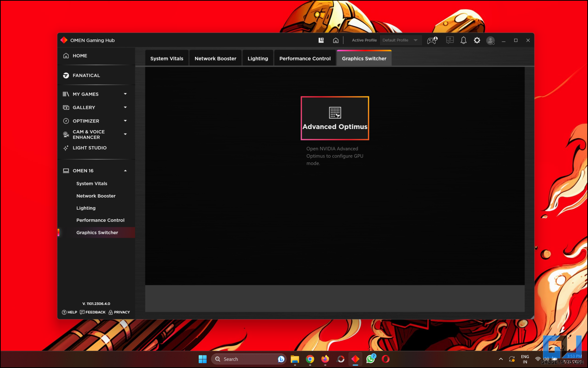The height and width of the screenshot is (368, 588).
Task: Expand Cam & Voice Enhancer arrow
Action: 125,135
